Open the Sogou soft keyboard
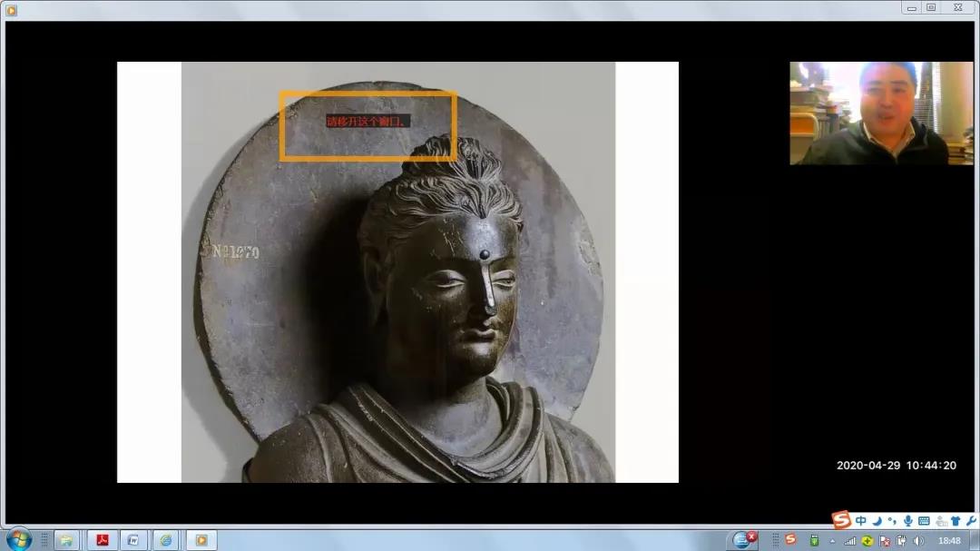Screen dimensions: 980x551 tap(924, 521)
